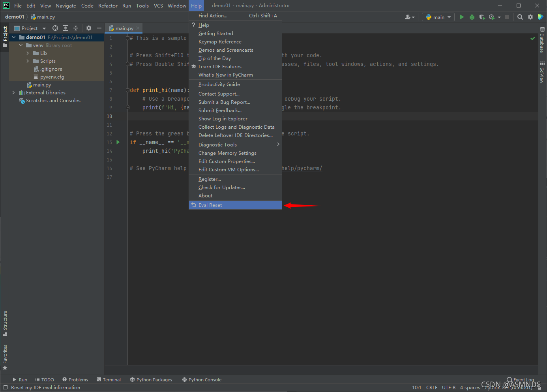The image size is (547, 392).
Task: Open IDE settings gear in top toolbar
Action: click(x=530, y=17)
